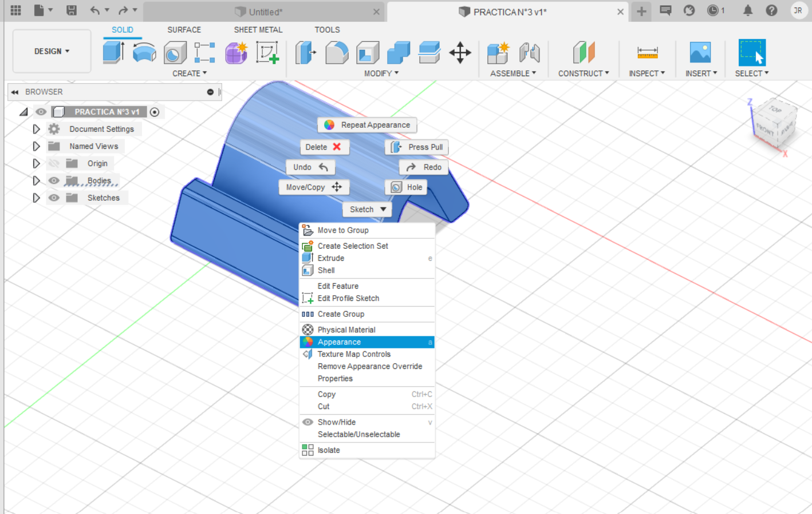Switch to the SHEET METAL tab

coord(258,30)
